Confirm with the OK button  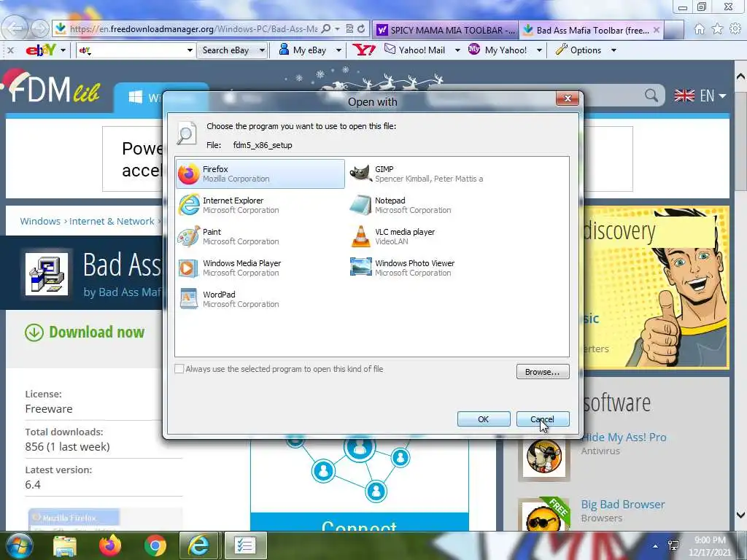pos(484,419)
